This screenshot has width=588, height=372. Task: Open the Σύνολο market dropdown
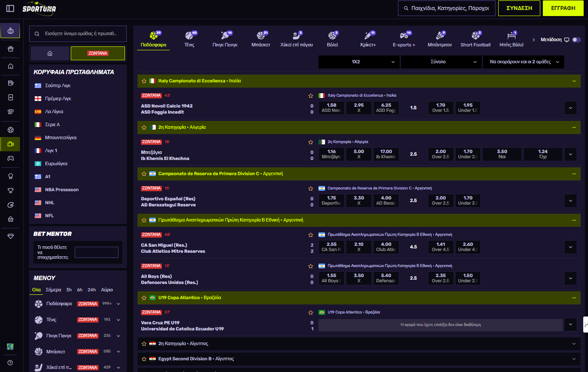coord(441,62)
